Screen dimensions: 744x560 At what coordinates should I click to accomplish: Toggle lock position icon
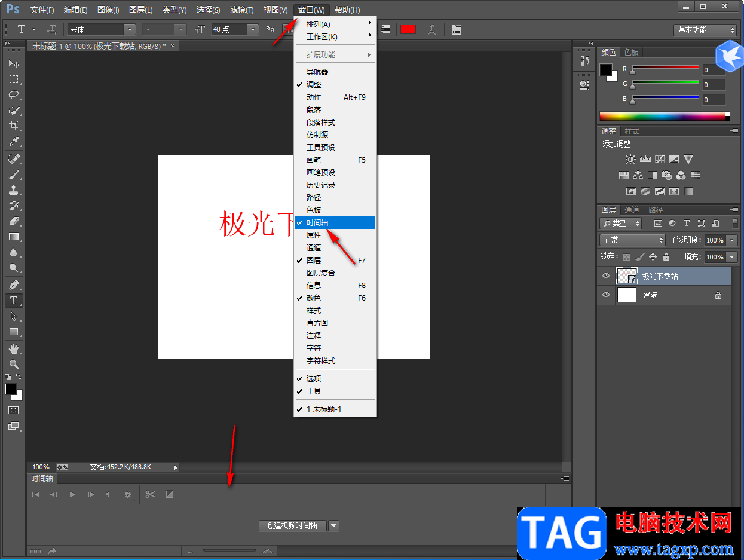point(653,257)
